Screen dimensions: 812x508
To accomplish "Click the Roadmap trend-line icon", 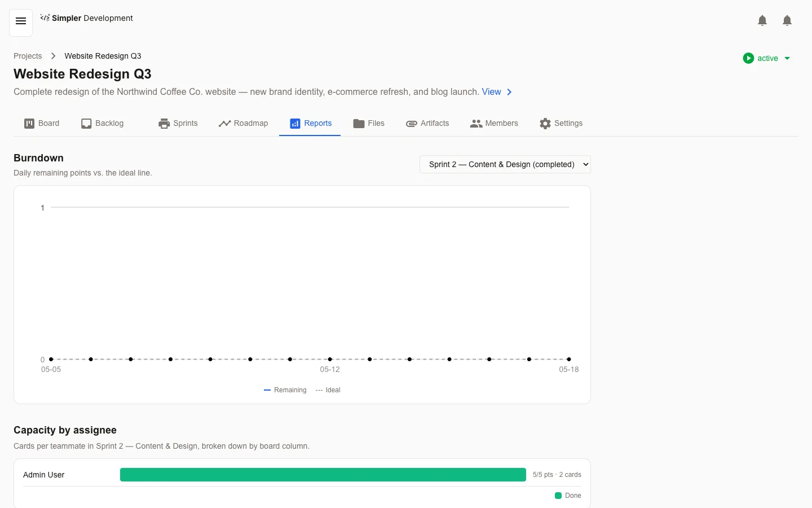I will tap(224, 124).
